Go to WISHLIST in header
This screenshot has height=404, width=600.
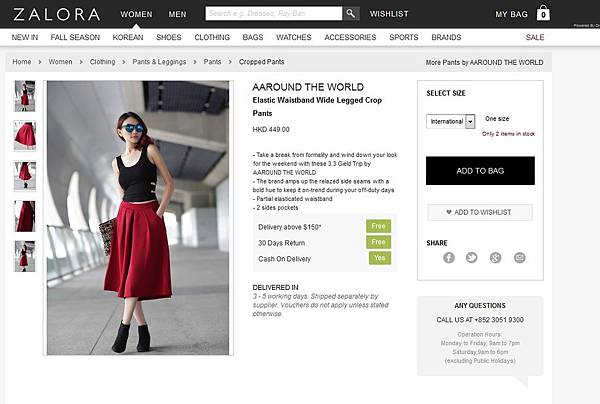(389, 14)
